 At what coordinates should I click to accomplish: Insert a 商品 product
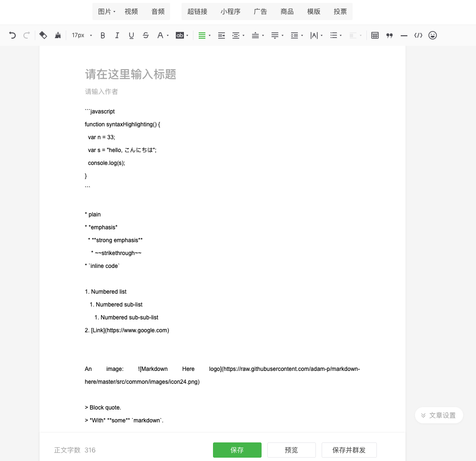coord(287,11)
